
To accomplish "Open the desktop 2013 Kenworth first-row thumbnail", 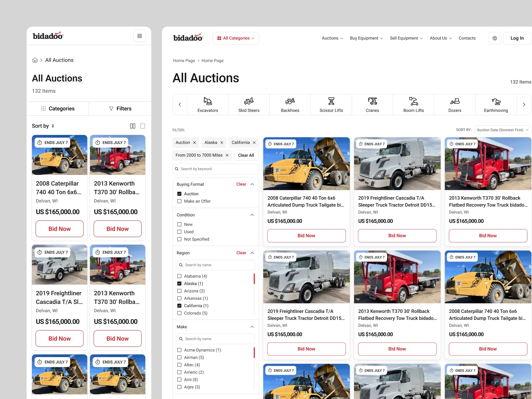I will tap(488, 164).
